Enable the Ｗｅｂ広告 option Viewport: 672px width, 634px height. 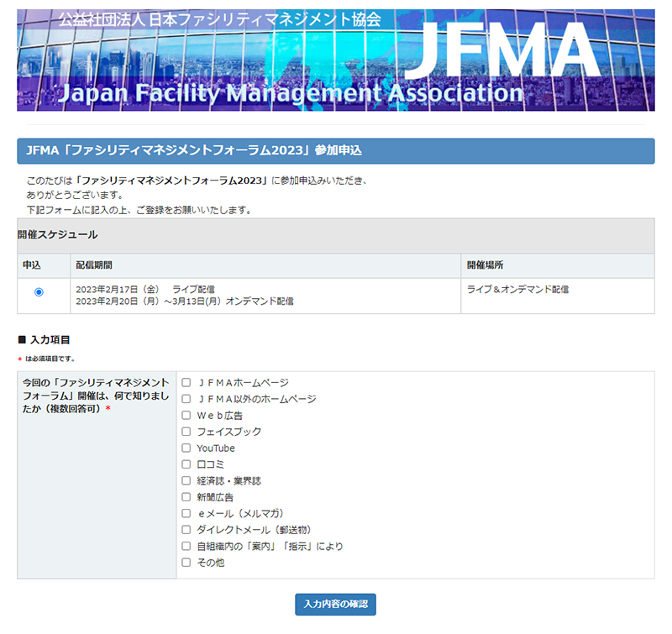(186, 415)
